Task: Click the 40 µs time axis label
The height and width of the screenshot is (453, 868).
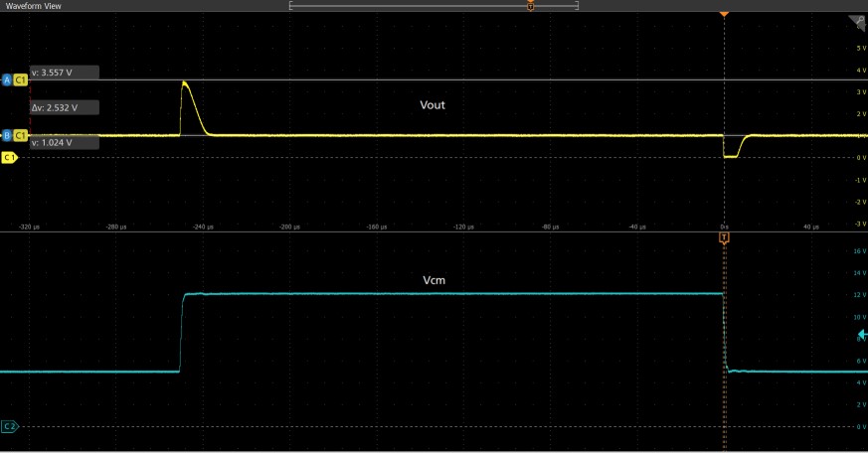Action: 811,226
